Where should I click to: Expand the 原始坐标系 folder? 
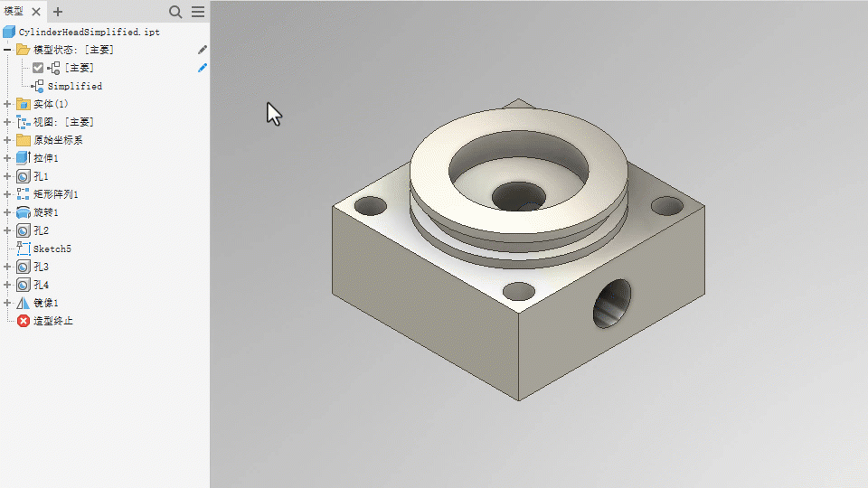[7, 140]
